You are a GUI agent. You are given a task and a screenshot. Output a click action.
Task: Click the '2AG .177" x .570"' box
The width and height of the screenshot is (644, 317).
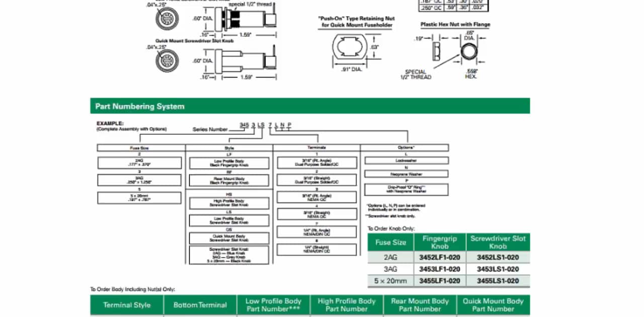139,163
